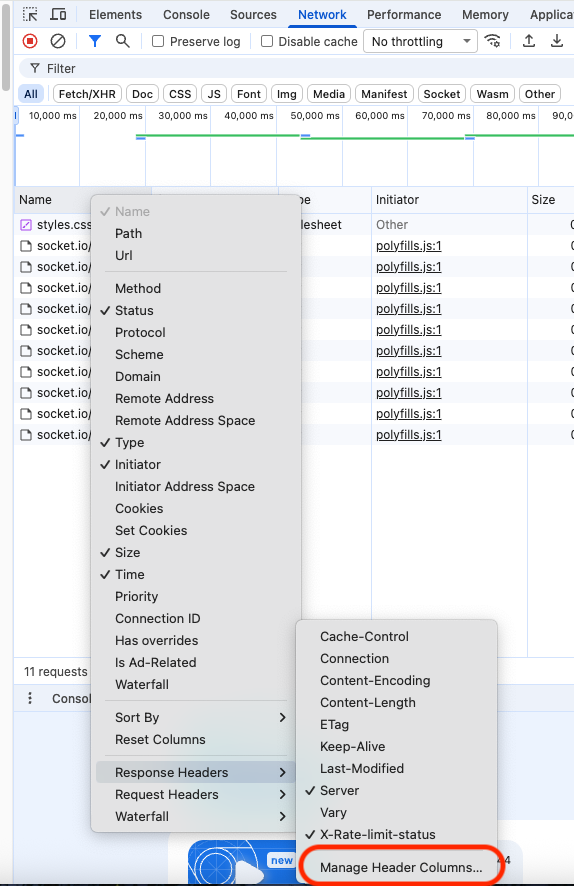Select the inspect element picker icon
The height and width of the screenshot is (886, 574).
pyautogui.click(x=30, y=14)
